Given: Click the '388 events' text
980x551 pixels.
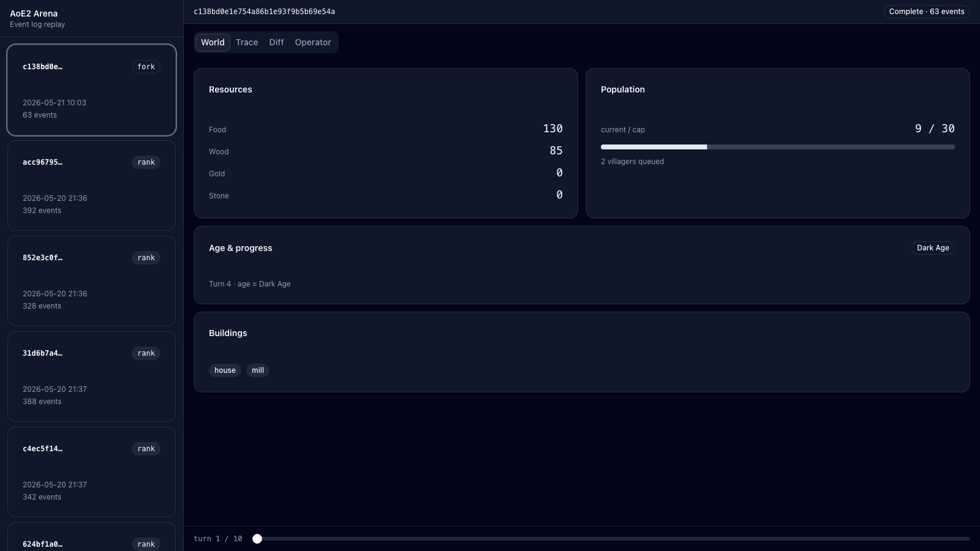Looking at the screenshot, I should point(42,402).
